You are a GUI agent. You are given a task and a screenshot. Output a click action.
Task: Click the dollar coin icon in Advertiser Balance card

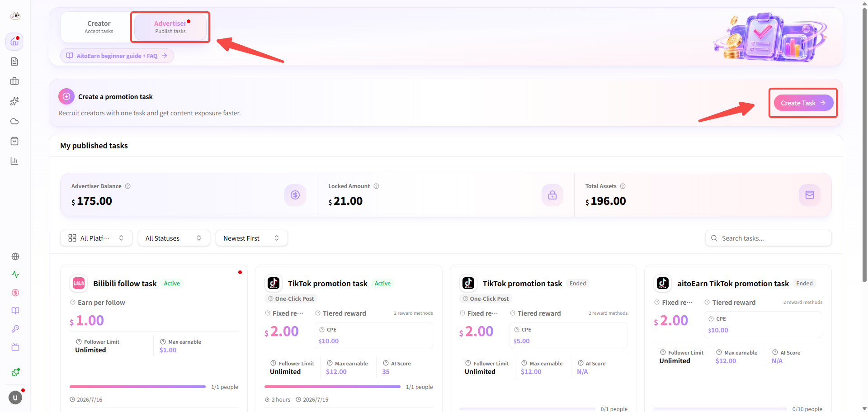295,195
